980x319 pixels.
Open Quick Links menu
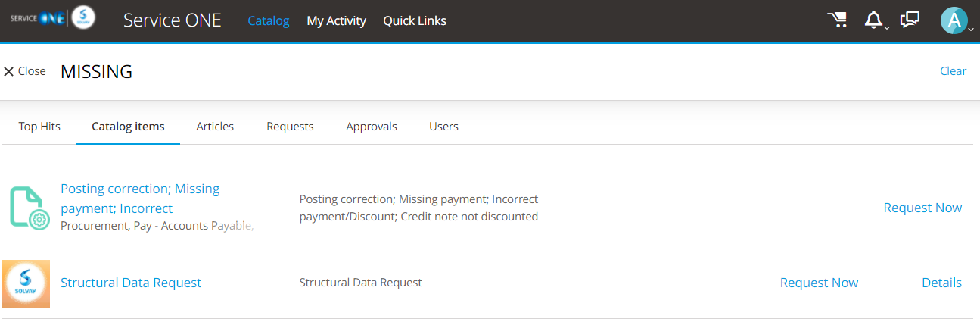tap(415, 21)
